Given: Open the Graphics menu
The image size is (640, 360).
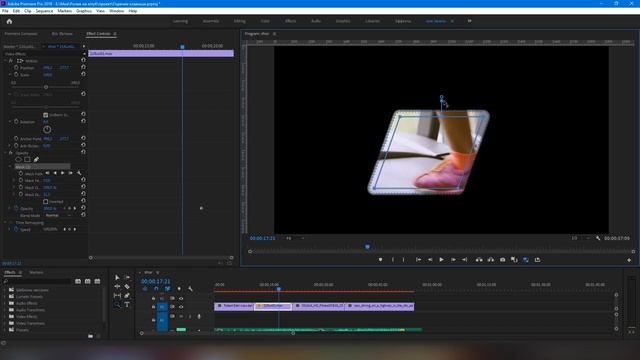Looking at the screenshot, I should pyautogui.click(x=84, y=11).
